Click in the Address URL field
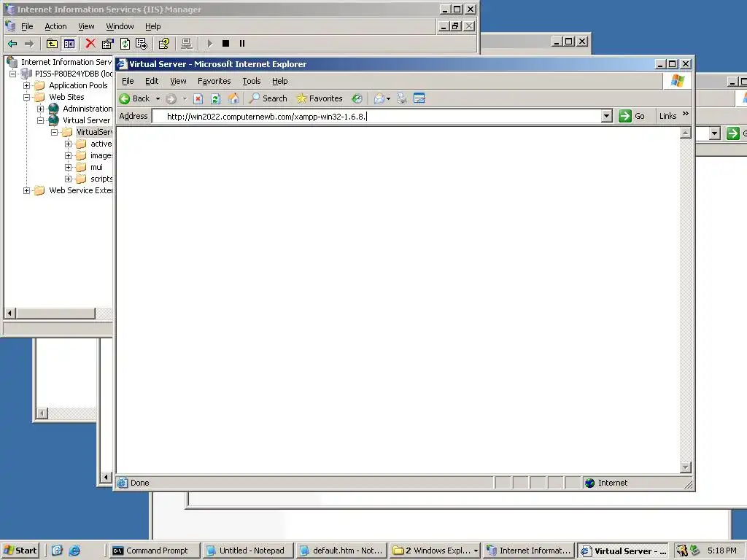747x560 pixels. (376, 116)
